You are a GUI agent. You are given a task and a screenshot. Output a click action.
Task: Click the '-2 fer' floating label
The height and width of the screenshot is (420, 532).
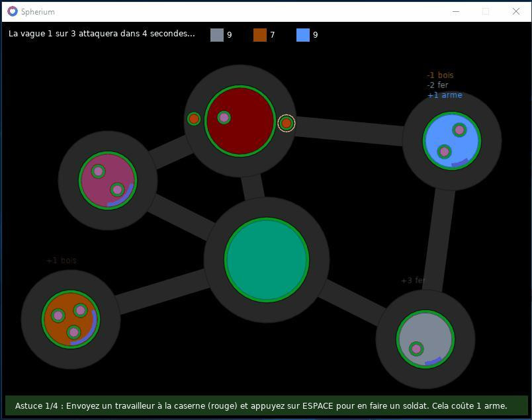(437, 85)
